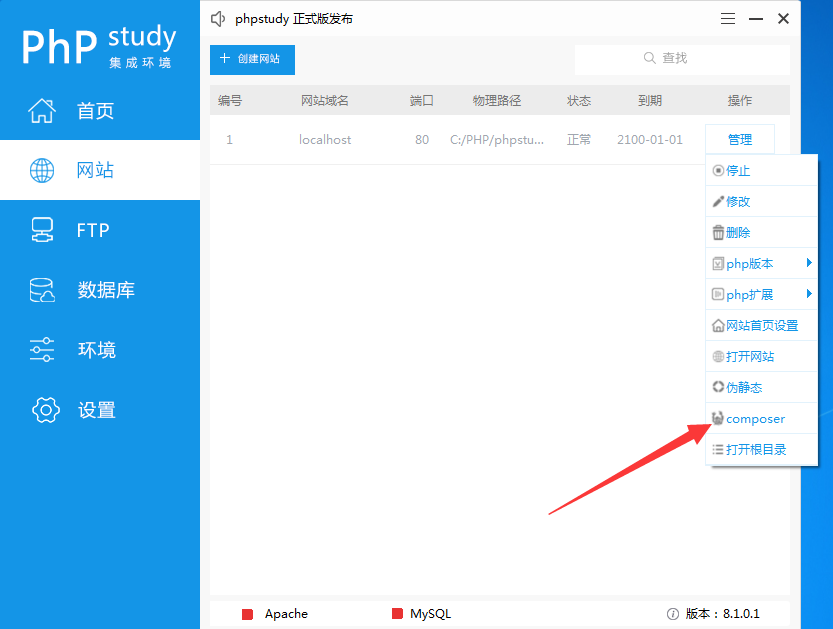Click the announcement speaker icon

click(x=218, y=18)
